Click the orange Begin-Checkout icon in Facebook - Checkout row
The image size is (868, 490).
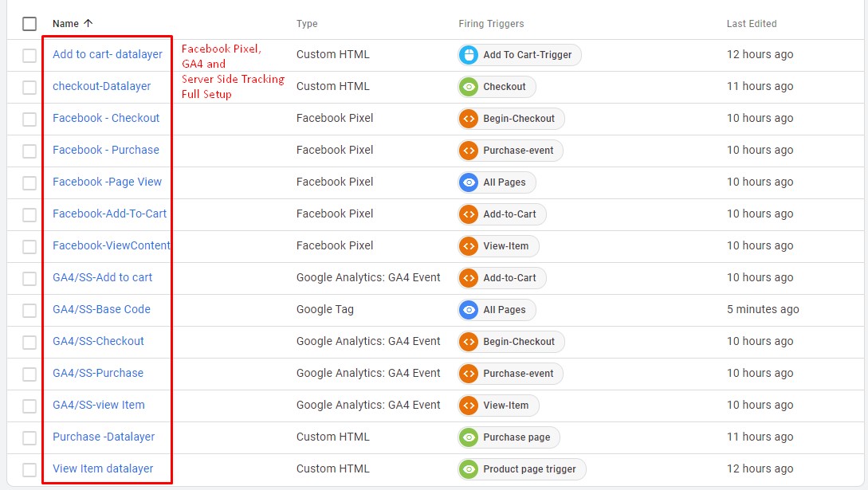469,119
